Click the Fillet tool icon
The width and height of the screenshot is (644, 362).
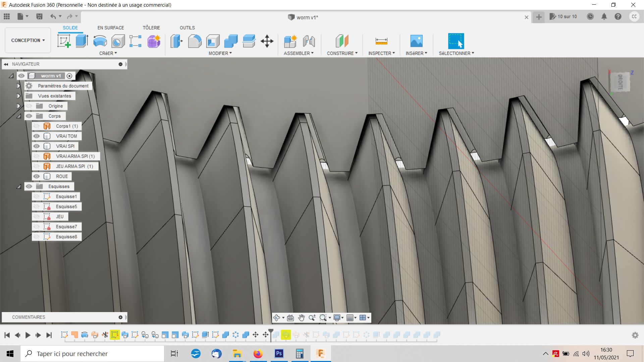coord(195,41)
